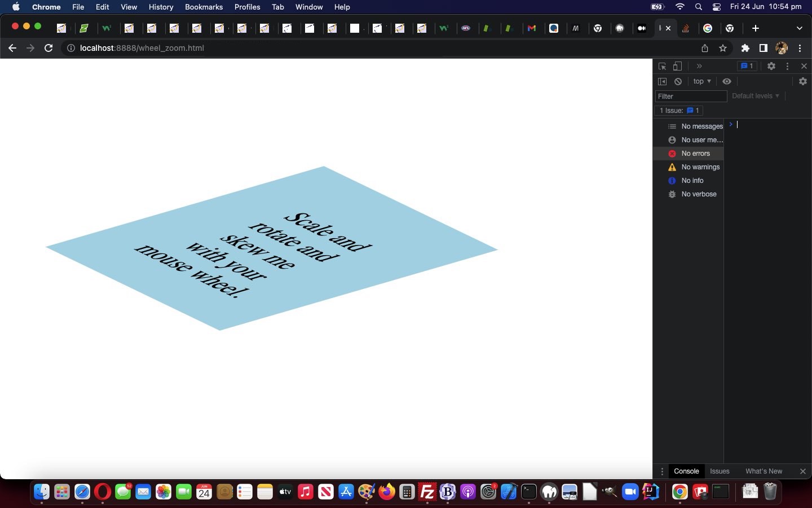This screenshot has height=508, width=812.
Task: Click the '1 Issue' button
Action: tap(679, 111)
